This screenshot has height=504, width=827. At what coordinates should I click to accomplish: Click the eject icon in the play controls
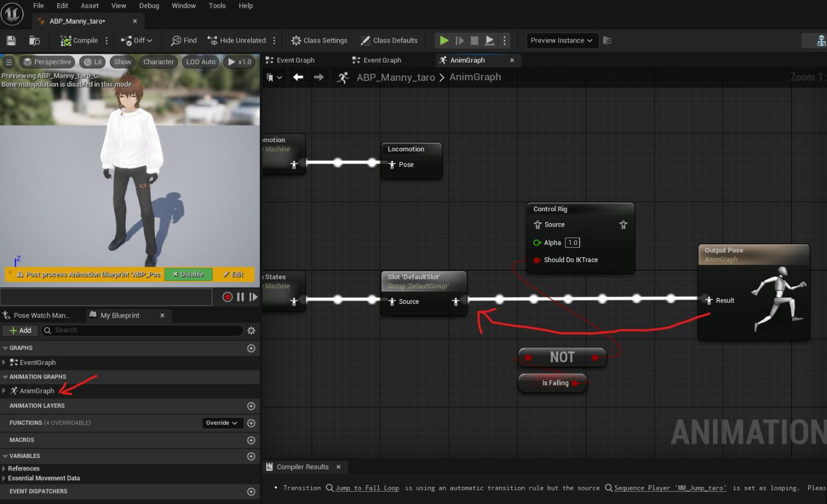click(x=490, y=41)
